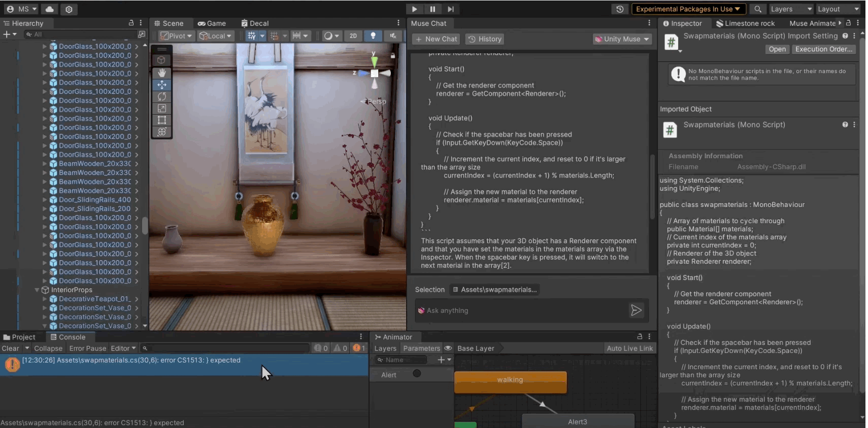Collapse the InteriorProps hierarchy group
Image resolution: width=868 pixels, height=428 pixels.
[37, 290]
